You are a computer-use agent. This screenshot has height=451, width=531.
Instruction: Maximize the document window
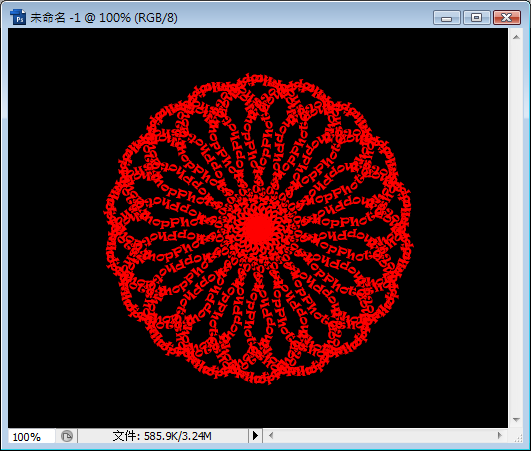tap(476, 18)
